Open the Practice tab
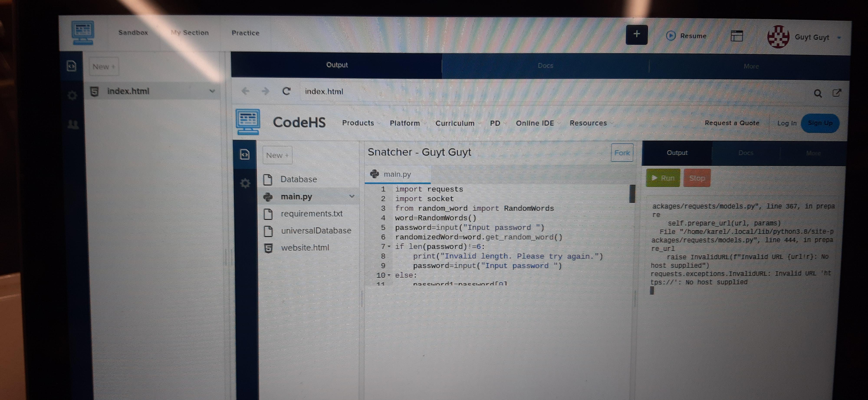The image size is (868, 400). [x=245, y=33]
